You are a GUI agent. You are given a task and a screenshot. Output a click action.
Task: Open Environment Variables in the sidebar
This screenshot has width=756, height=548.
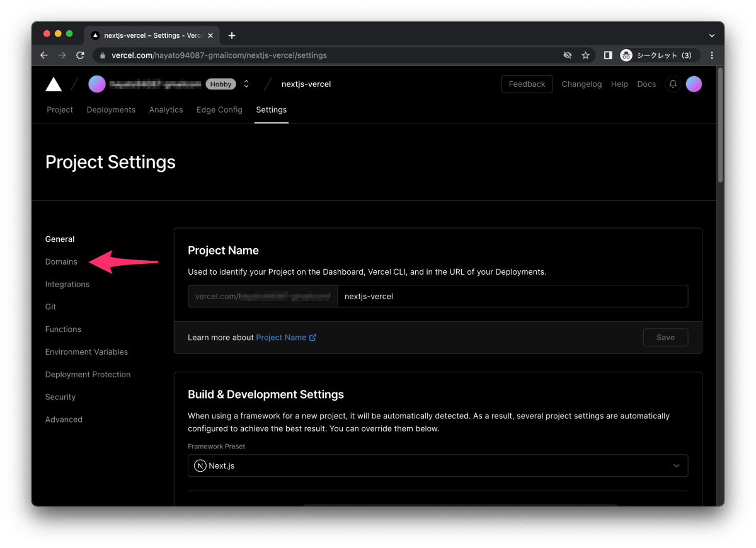tap(86, 352)
